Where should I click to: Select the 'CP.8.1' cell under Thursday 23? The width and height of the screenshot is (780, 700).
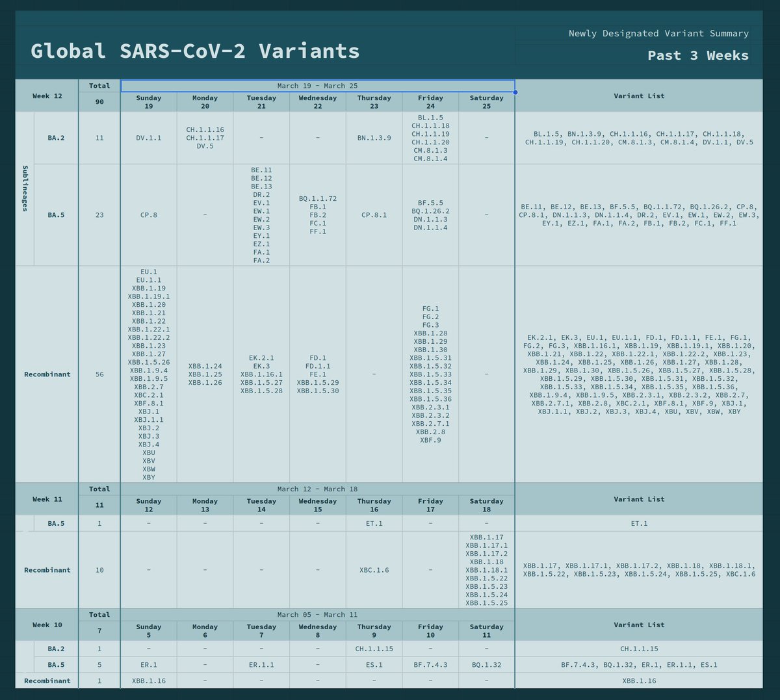374,214
